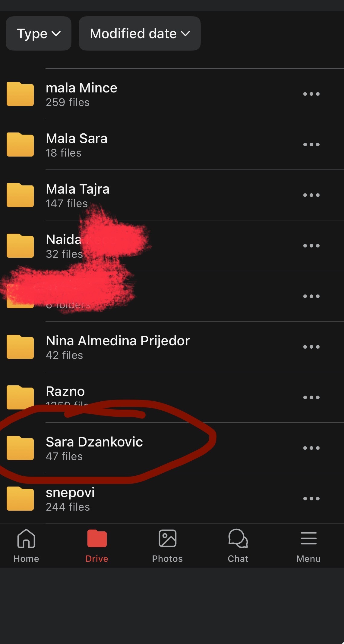Show three-dot menu for Razno folder
The image size is (344, 644).
pos(311,397)
